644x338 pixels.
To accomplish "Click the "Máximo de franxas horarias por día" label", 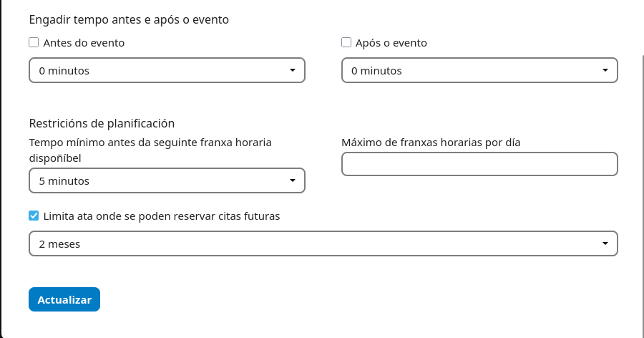I will 430,142.
